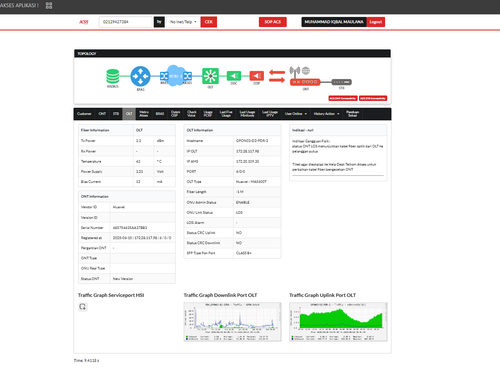Viewport: 500px width, 370px height.
Task: Click the ACSS logo link
Action: click(x=84, y=22)
